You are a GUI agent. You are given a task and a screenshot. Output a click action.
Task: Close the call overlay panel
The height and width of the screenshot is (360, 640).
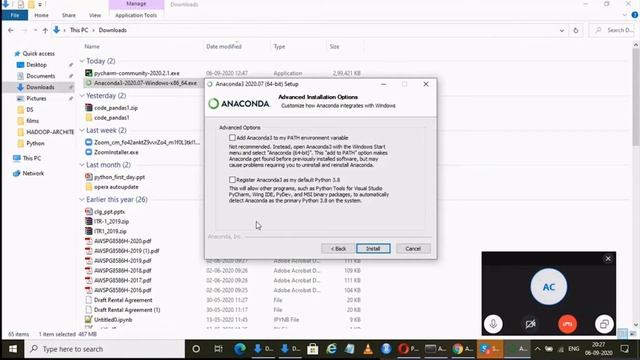[608, 259]
